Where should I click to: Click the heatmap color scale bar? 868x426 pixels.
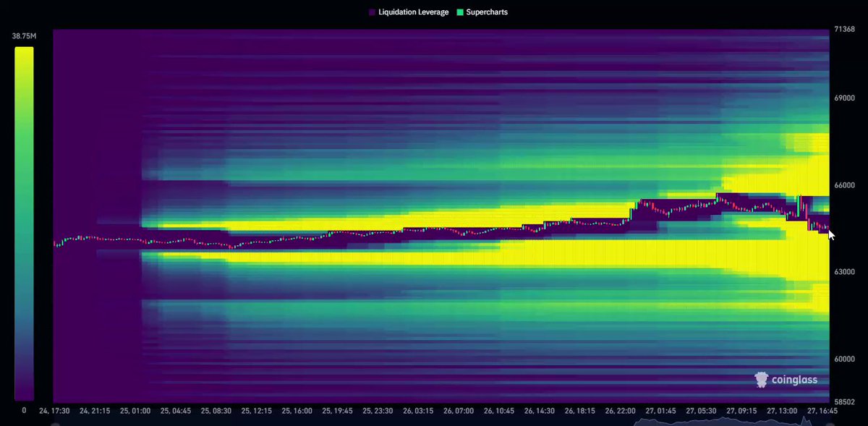[24, 223]
